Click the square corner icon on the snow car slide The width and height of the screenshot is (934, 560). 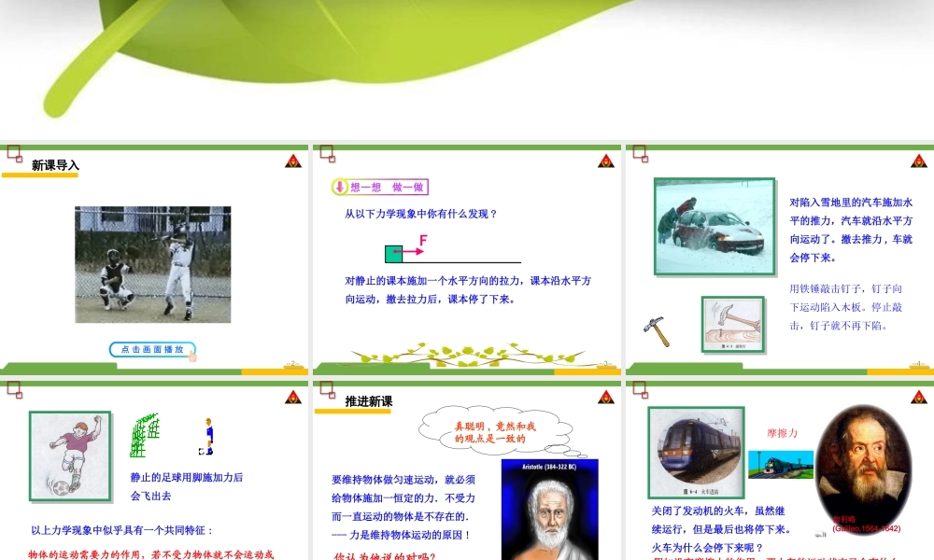[x=641, y=154]
